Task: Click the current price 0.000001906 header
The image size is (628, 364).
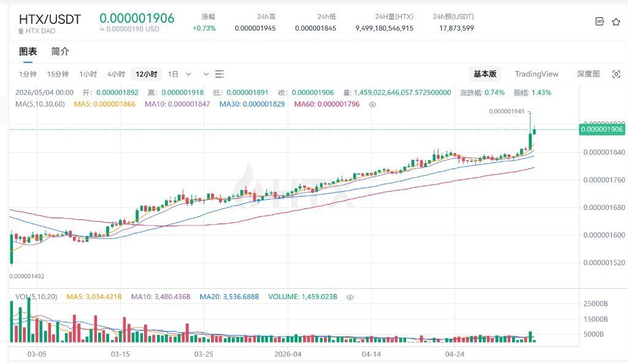Action: pyautogui.click(x=137, y=18)
